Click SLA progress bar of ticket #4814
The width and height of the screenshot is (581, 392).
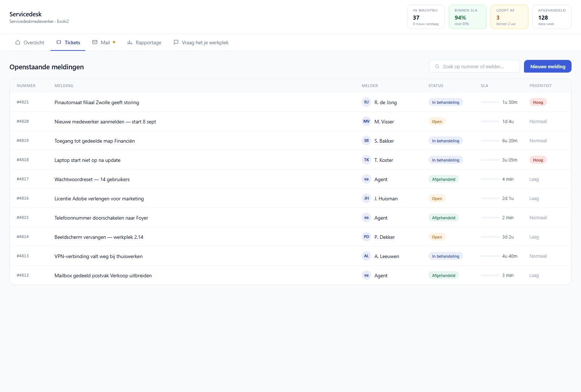click(490, 237)
